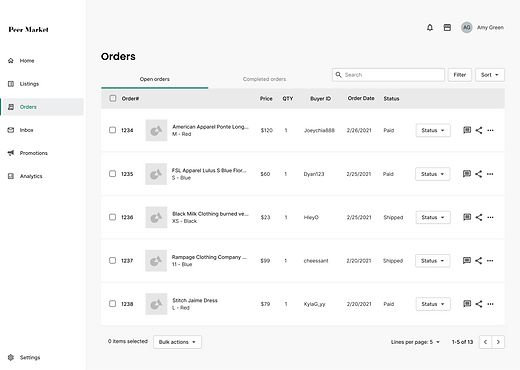The image size is (520, 370).
Task: Open the notifications bell
Action: point(430,28)
